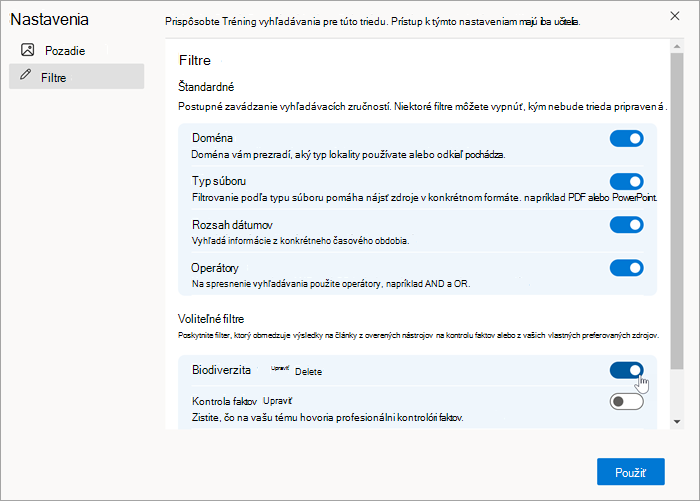Switch off Rozsah dátumov toggle
This screenshot has width=700, height=501.
pyautogui.click(x=626, y=225)
